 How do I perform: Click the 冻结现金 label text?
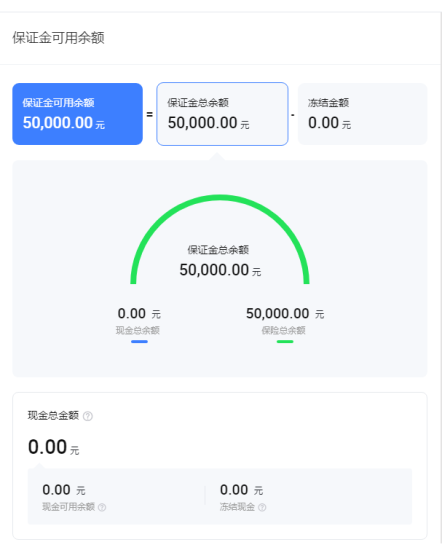237,507
